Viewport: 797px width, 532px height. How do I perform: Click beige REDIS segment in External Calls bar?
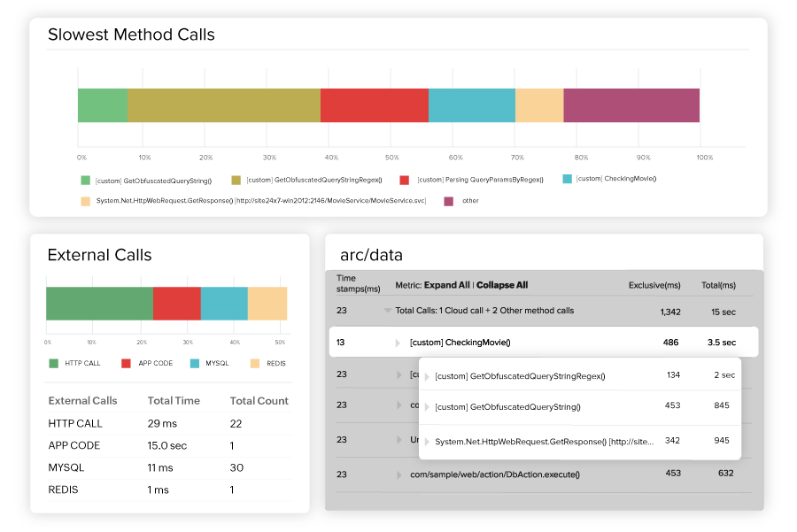point(267,304)
